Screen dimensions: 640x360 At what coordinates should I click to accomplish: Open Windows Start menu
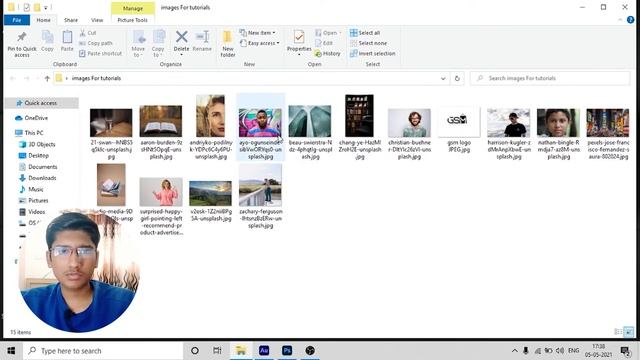tap(11, 351)
